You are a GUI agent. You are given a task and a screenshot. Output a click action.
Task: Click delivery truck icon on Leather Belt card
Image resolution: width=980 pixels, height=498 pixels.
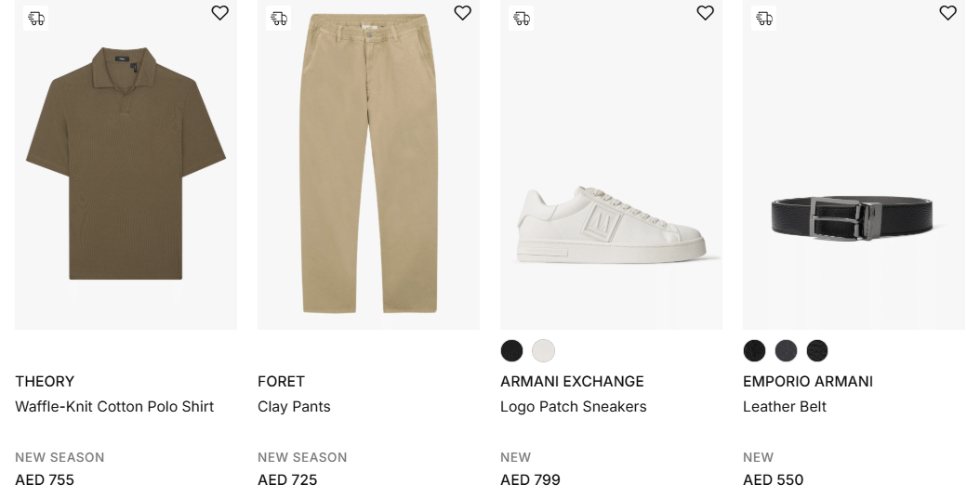[x=764, y=18]
